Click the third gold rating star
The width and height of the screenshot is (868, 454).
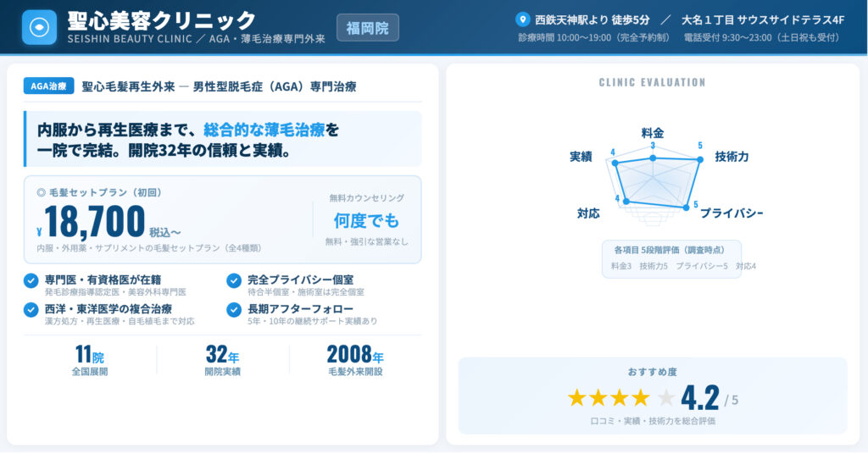pos(621,397)
